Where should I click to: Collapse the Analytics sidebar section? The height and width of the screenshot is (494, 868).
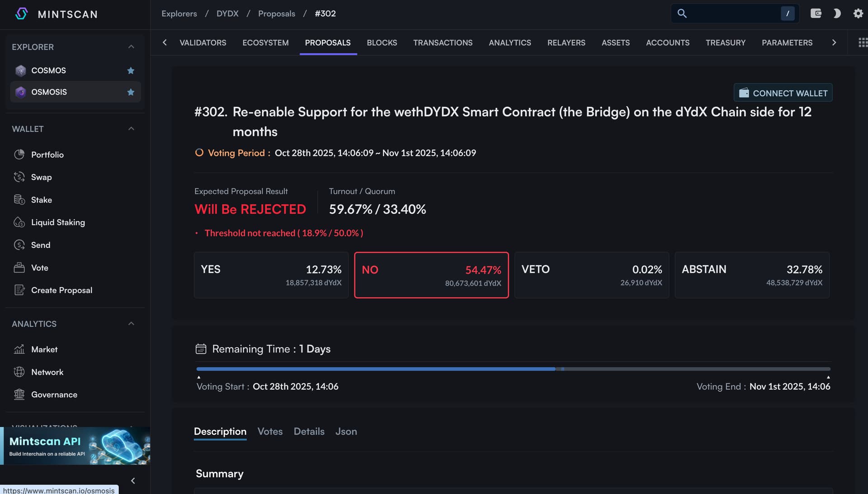131,324
